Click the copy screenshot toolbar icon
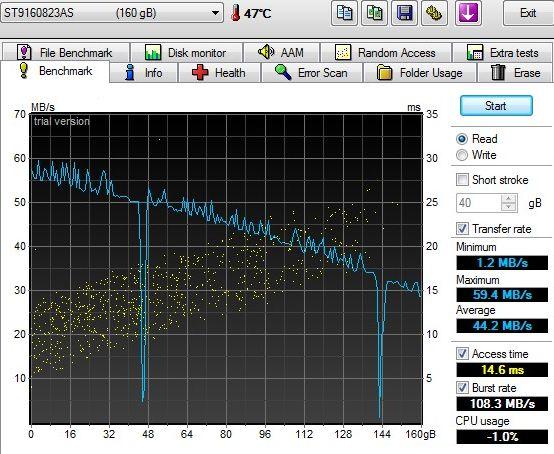The image size is (554, 454). 374,13
